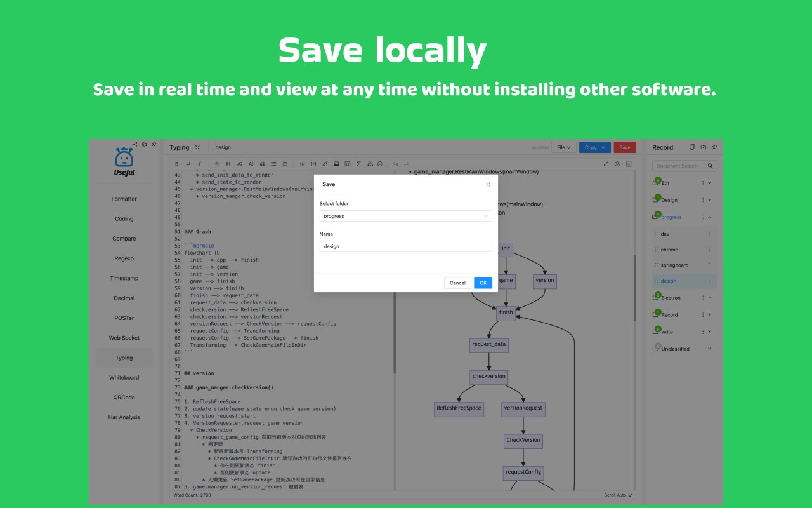Image resolution: width=812 pixels, height=508 pixels.
Task: Toggle preview with the eye icon
Action: click(617, 164)
